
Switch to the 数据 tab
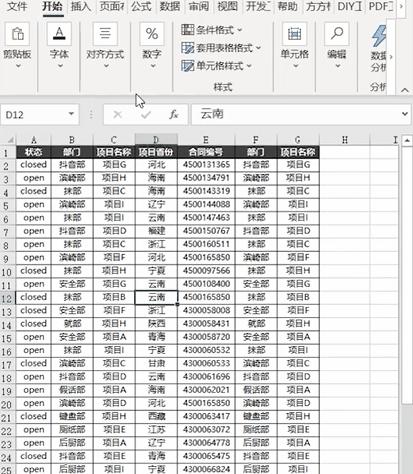pyautogui.click(x=170, y=6)
